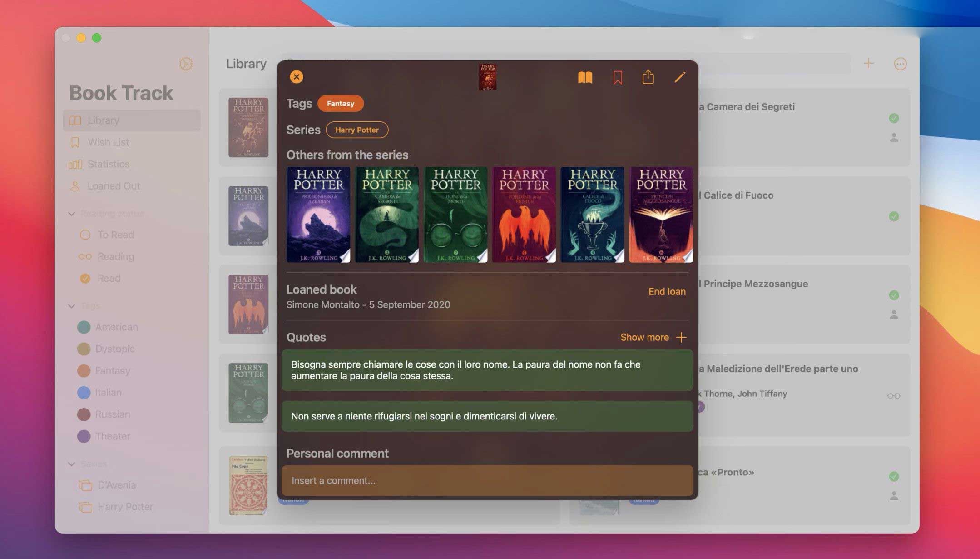Open Doni della Morte cover
This screenshot has height=559, width=980.
click(x=455, y=215)
